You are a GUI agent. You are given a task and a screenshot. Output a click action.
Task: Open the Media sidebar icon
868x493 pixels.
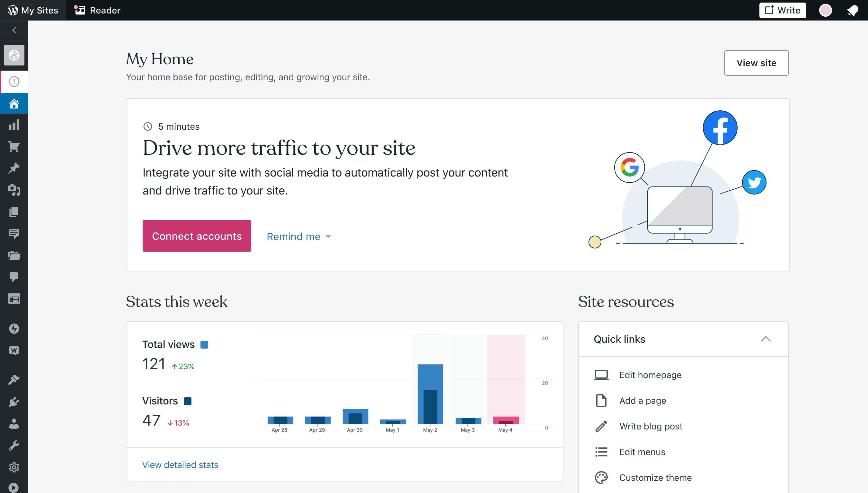pyautogui.click(x=14, y=190)
